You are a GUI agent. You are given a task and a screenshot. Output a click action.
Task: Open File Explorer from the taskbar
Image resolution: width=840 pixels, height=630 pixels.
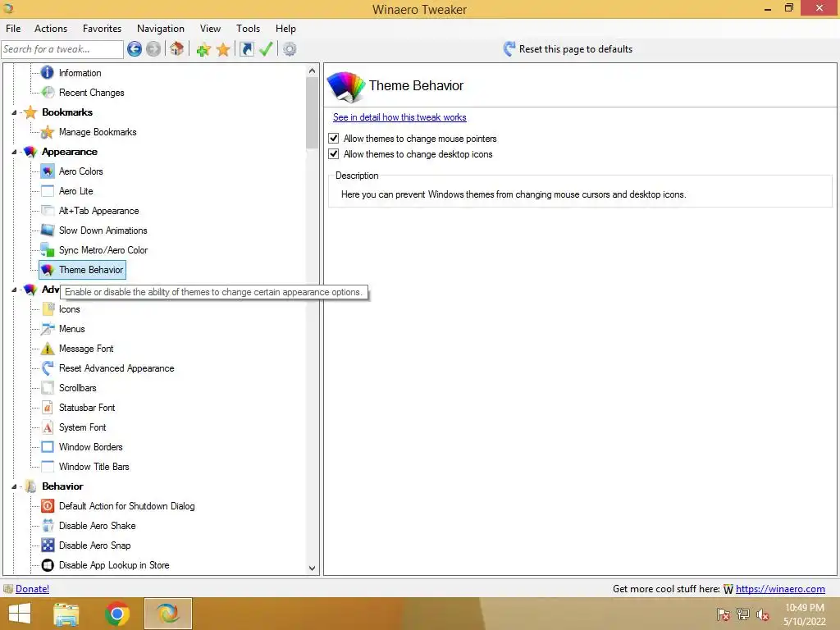(66, 614)
